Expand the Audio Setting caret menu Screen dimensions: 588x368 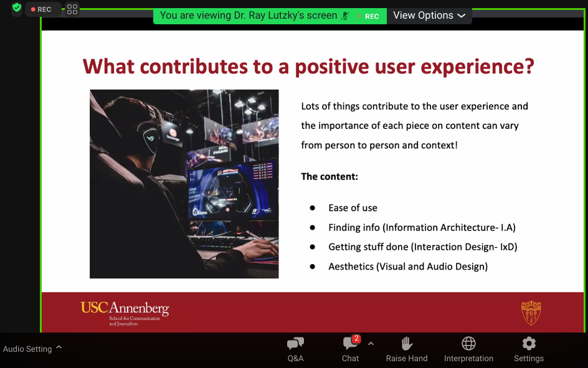59,347
